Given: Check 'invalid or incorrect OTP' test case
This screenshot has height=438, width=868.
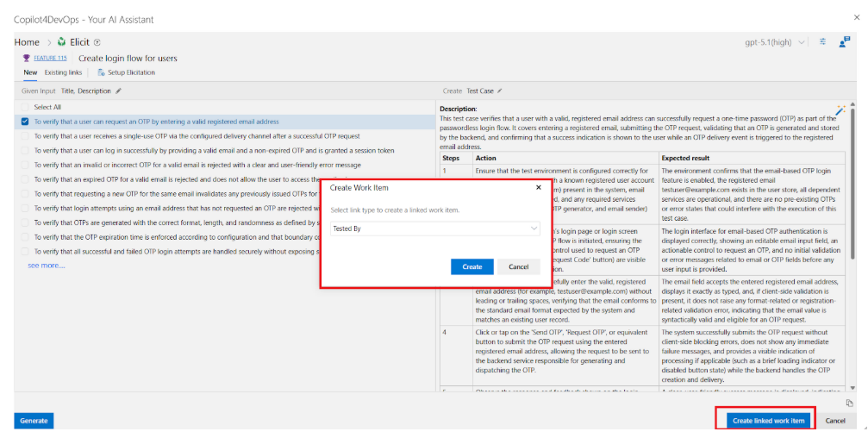Looking at the screenshot, I should pyautogui.click(x=25, y=165).
